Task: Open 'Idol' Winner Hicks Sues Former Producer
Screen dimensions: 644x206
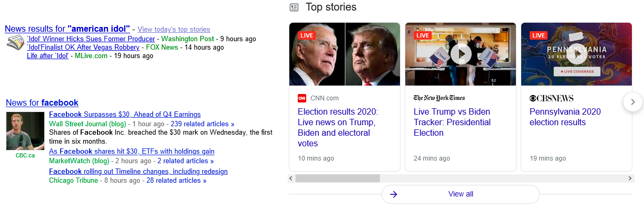Action: (x=91, y=39)
